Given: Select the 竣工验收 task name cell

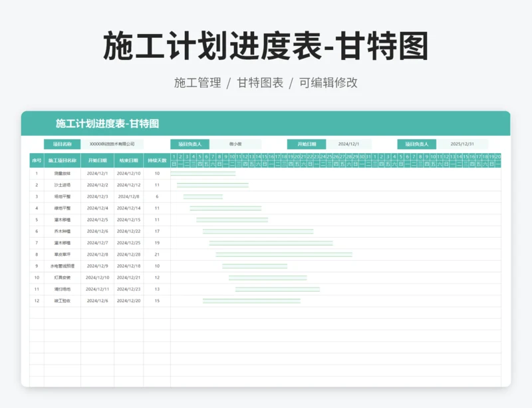Looking at the screenshot, I should 63,301.
